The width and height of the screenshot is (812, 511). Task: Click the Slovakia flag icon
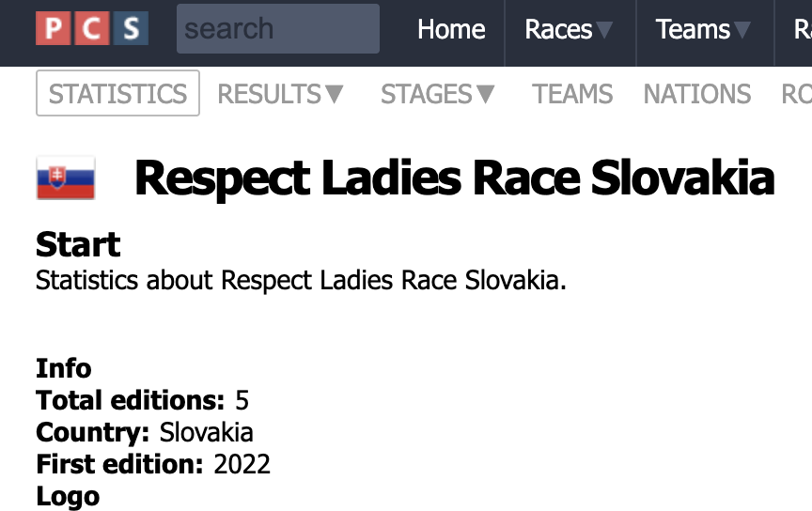tap(66, 178)
